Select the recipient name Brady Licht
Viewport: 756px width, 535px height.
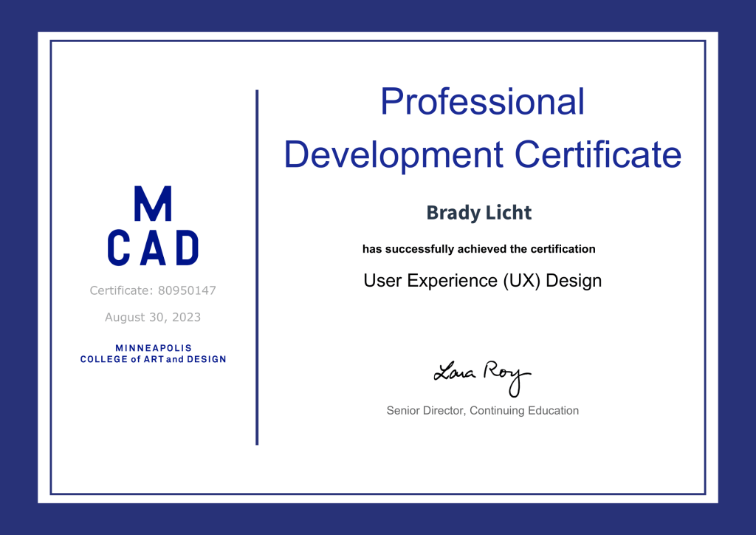(x=478, y=213)
